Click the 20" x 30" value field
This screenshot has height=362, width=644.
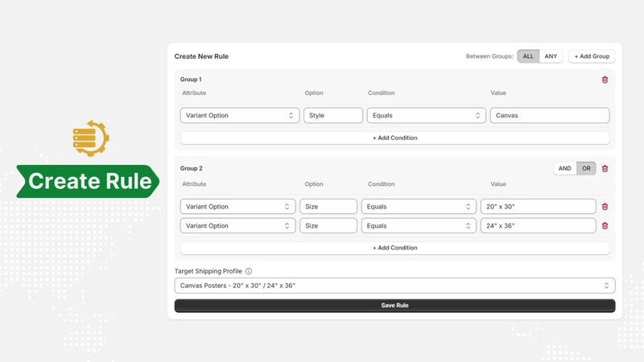pyautogui.click(x=538, y=207)
